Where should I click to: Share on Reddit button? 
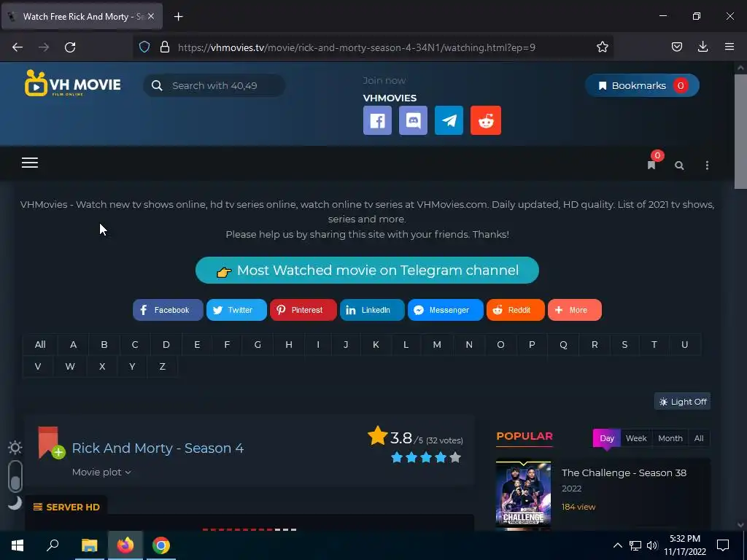coord(516,310)
